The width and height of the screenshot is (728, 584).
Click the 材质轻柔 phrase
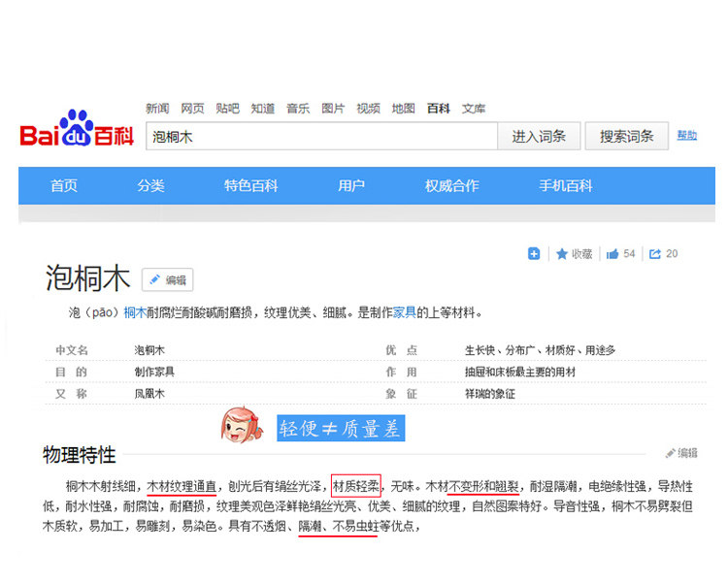tap(356, 486)
